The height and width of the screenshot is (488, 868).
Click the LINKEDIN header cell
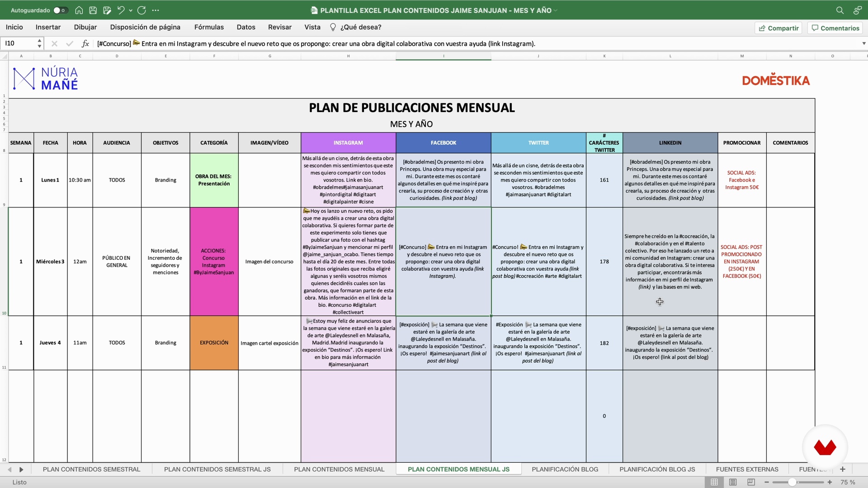pos(670,143)
